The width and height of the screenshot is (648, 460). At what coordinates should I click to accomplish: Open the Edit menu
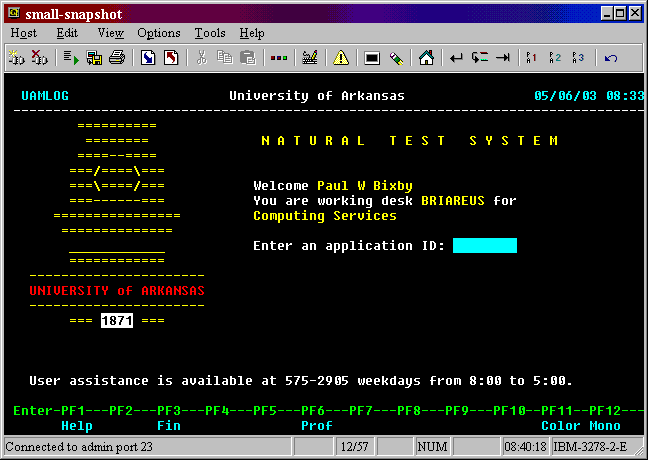click(x=67, y=33)
